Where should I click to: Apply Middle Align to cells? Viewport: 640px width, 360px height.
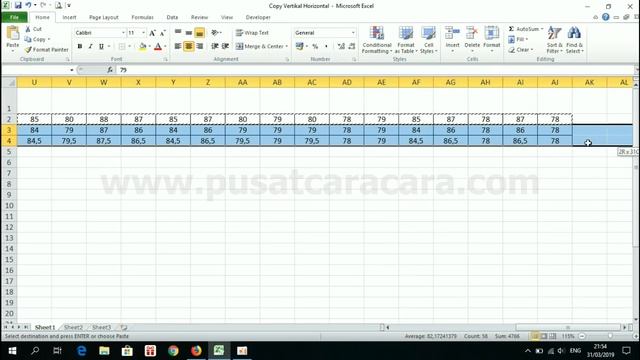coord(189,33)
